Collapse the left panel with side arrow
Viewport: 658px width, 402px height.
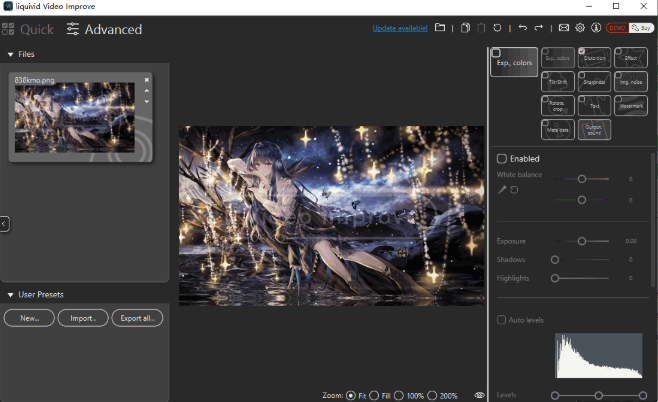(4, 224)
